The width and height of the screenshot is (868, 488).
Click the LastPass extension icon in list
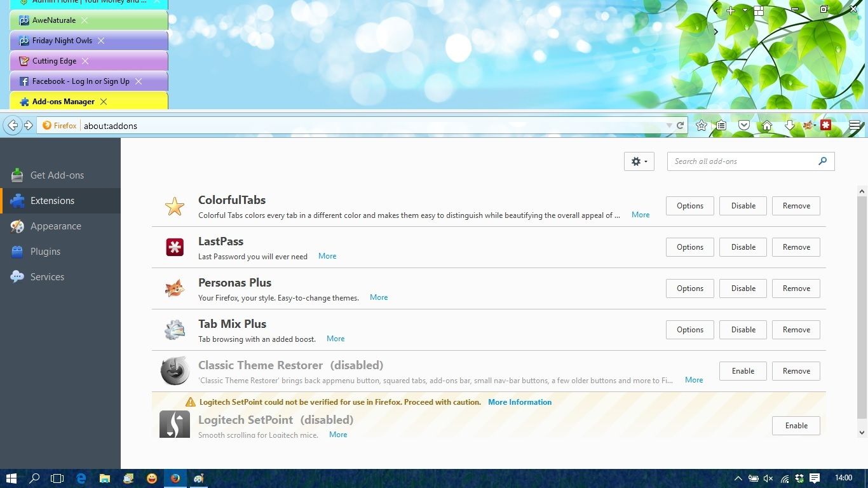[x=175, y=247]
